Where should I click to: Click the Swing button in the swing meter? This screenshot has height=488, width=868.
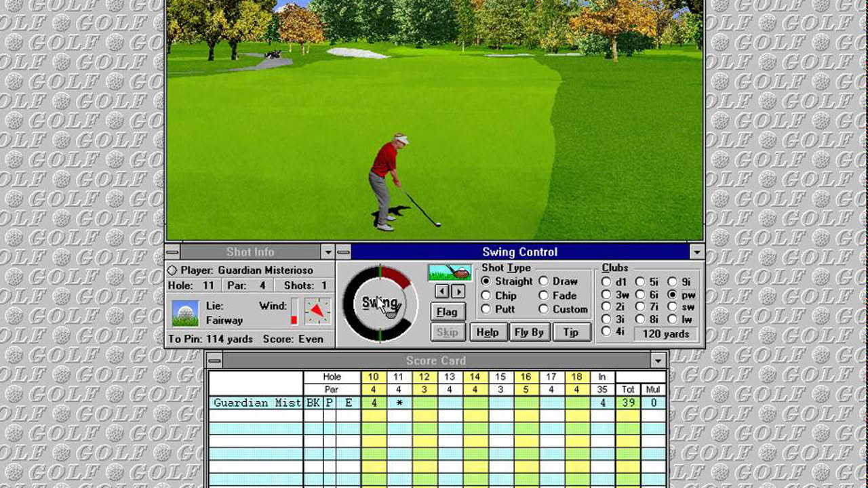pos(380,303)
